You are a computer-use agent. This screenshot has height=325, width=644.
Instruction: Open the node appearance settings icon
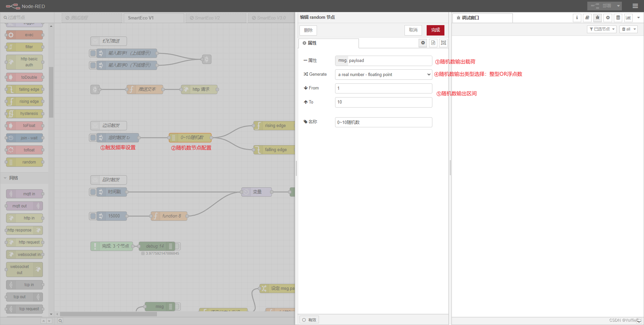[x=443, y=43]
